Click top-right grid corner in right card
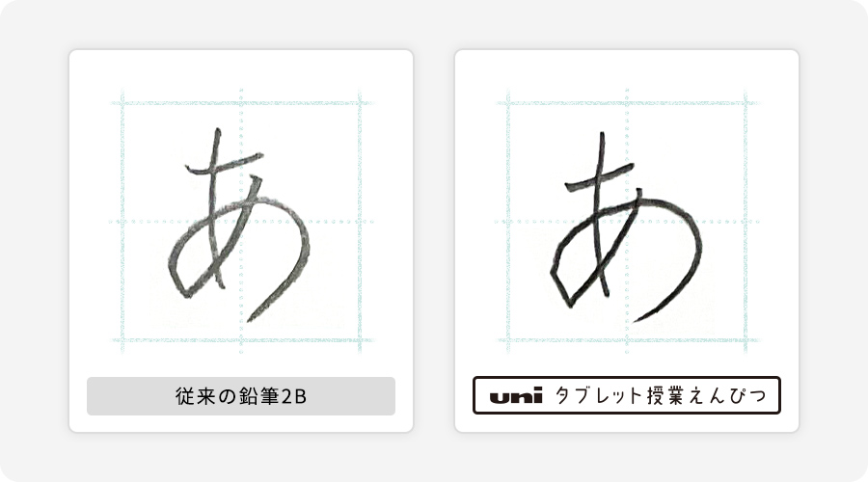 746,103
